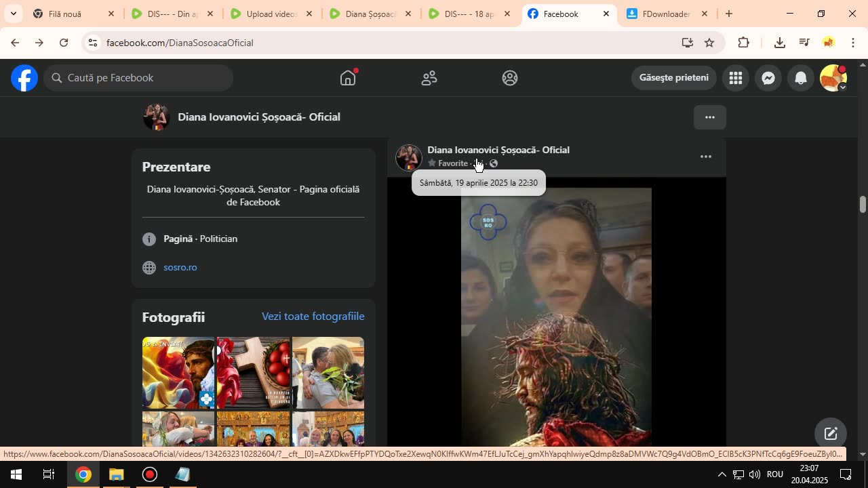Open the Facebook menu grid icon
The width and height of the screenshot is (868, 488).
(736, 78)
